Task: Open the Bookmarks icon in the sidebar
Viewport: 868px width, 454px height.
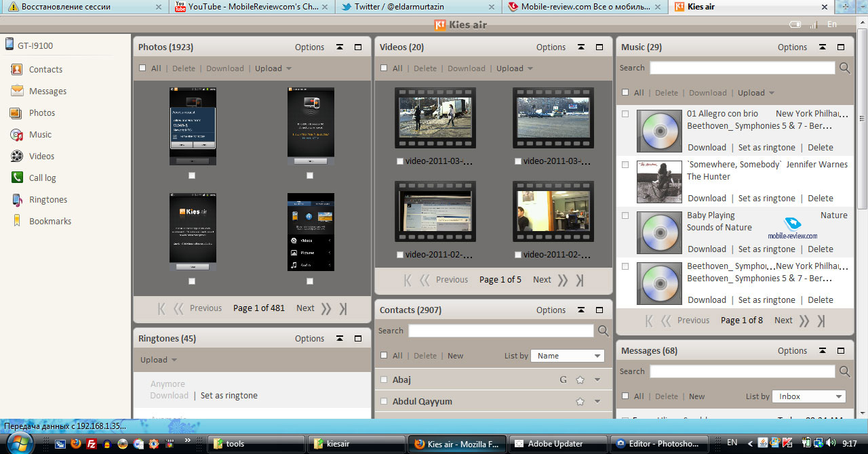Action: [16, 221]
